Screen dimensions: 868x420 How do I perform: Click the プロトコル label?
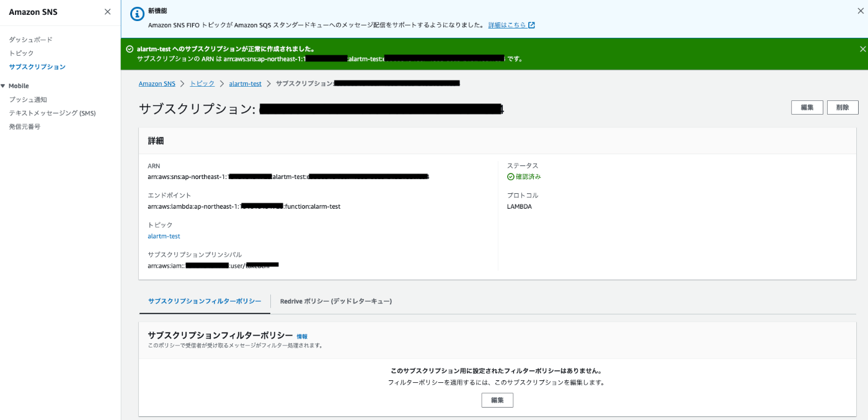[523, 195]
